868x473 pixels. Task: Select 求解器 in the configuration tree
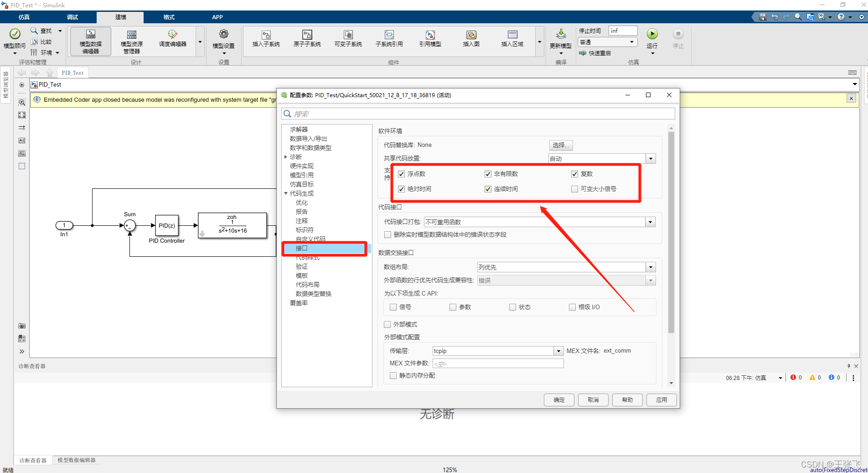click(299, 130)
